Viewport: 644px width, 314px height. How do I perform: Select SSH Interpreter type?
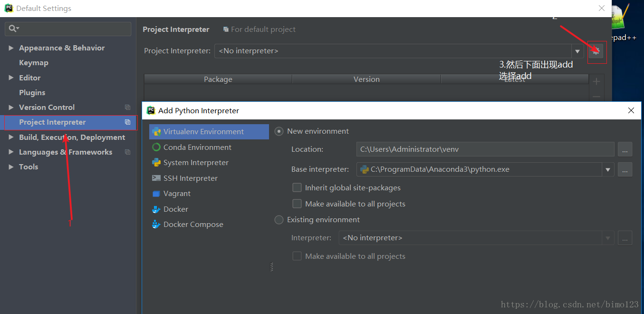190,178
